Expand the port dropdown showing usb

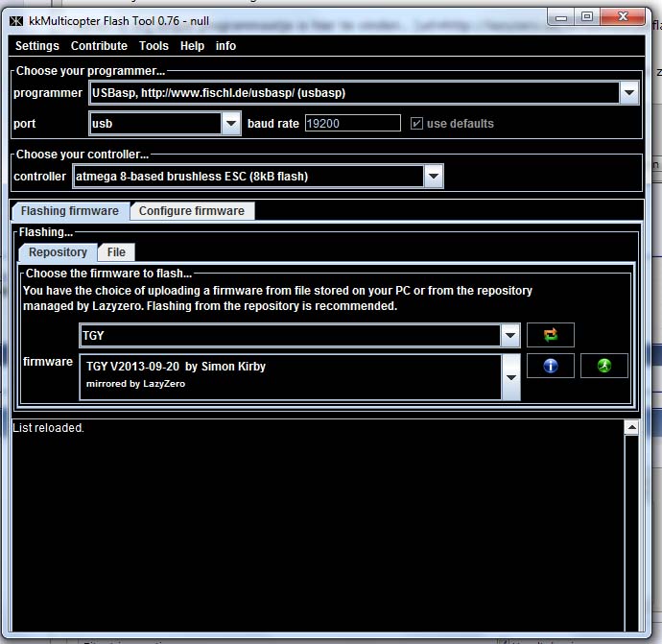pyautogui.click(x=230, y=123)
